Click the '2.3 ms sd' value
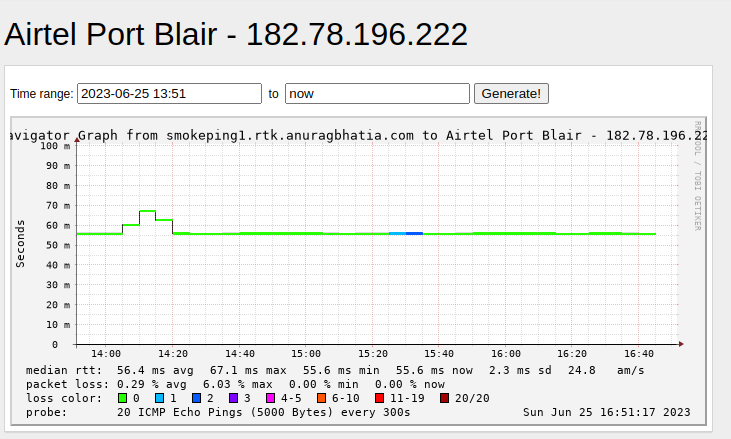 pyautogui.click(x=520, y=370)
